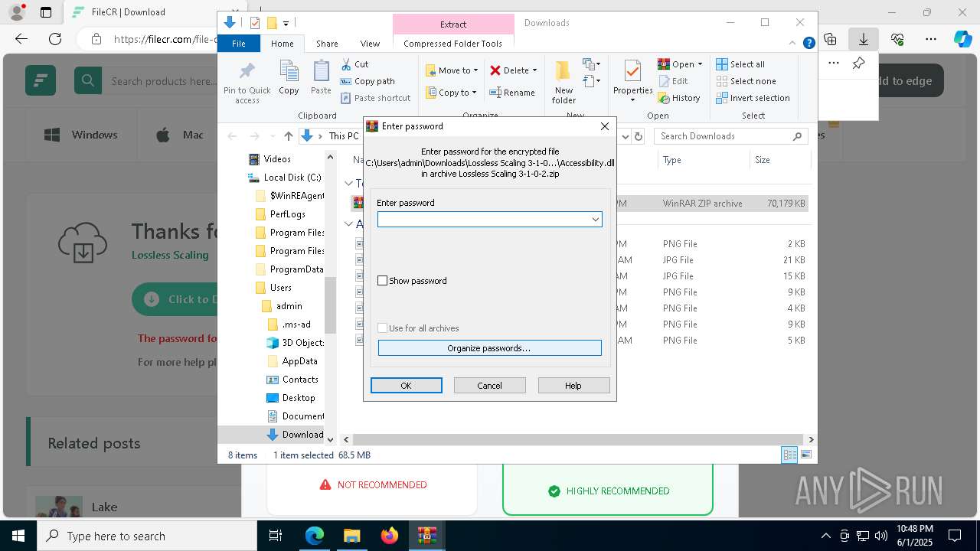Open Quick Access Toolbar customize dropdown

click(x=286, y=23)
